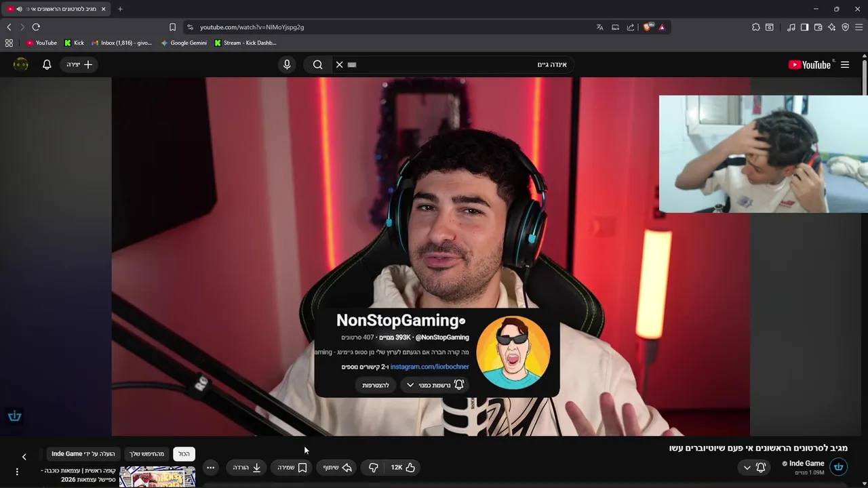This screenshot has height=488, width=868.
Task: Open the apps grid icon in bookmarks bar
Action: (x=9, y=43)
